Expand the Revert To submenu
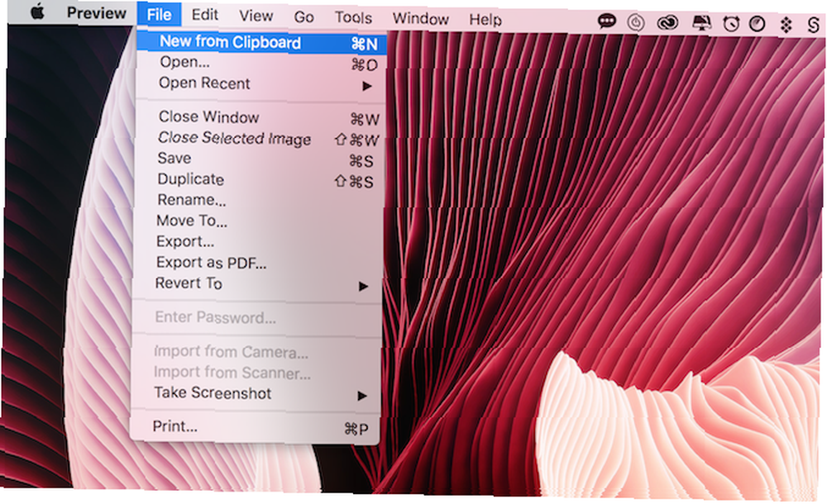The width and height of the screenshot is (827, 504). (256, 283)
